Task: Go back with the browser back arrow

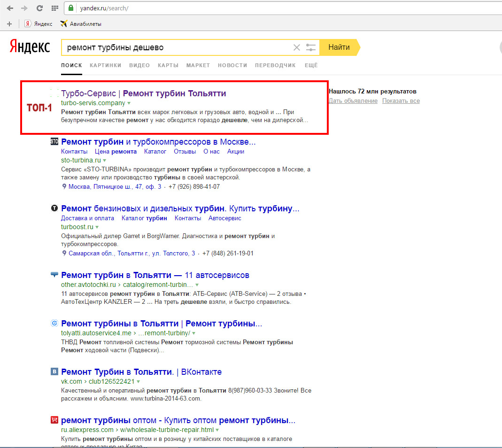Action: point(10,8)
